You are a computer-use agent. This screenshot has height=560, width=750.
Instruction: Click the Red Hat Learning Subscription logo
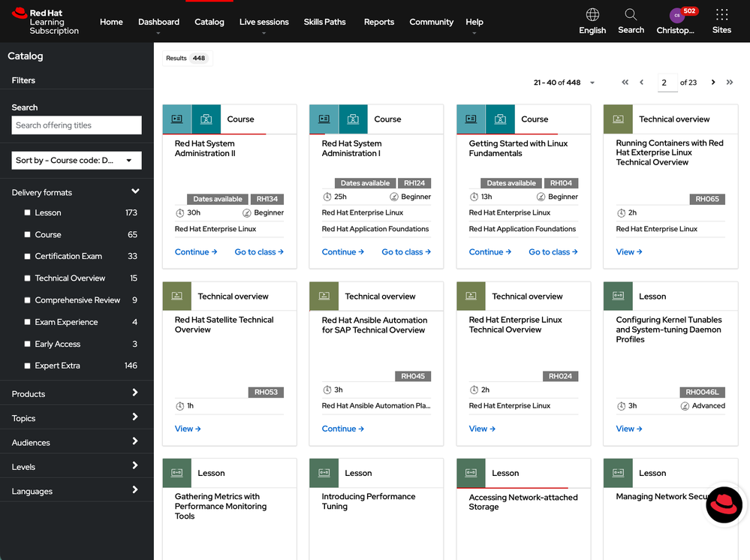click(46, 22)
